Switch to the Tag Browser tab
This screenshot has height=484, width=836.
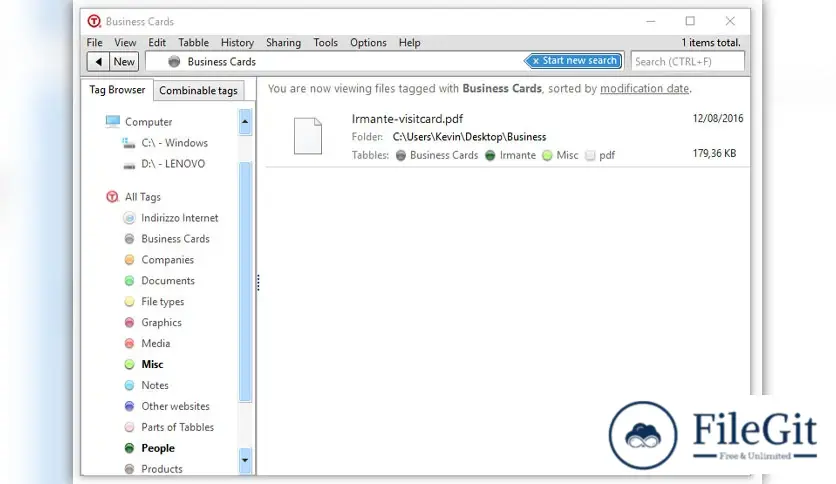pos(117,90)
